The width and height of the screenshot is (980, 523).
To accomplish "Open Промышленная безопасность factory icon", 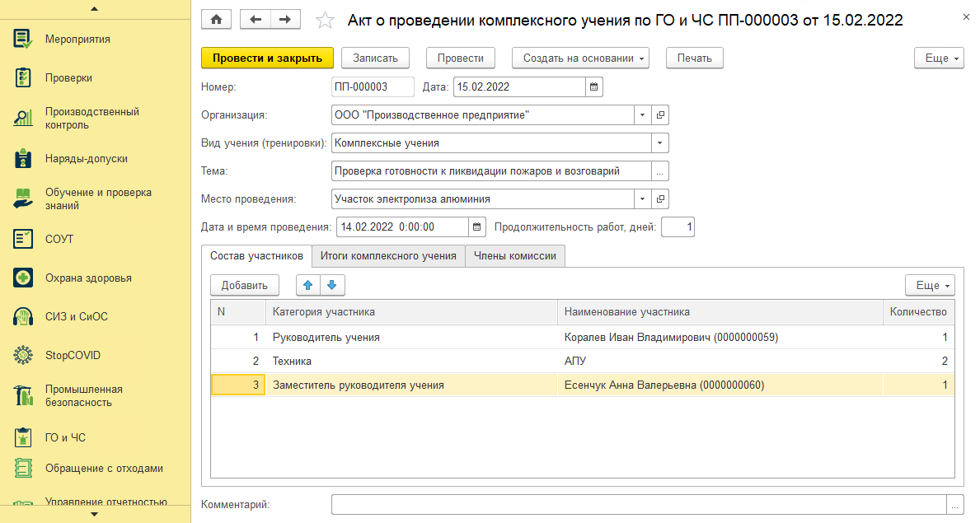I will [x=22, y=395].
